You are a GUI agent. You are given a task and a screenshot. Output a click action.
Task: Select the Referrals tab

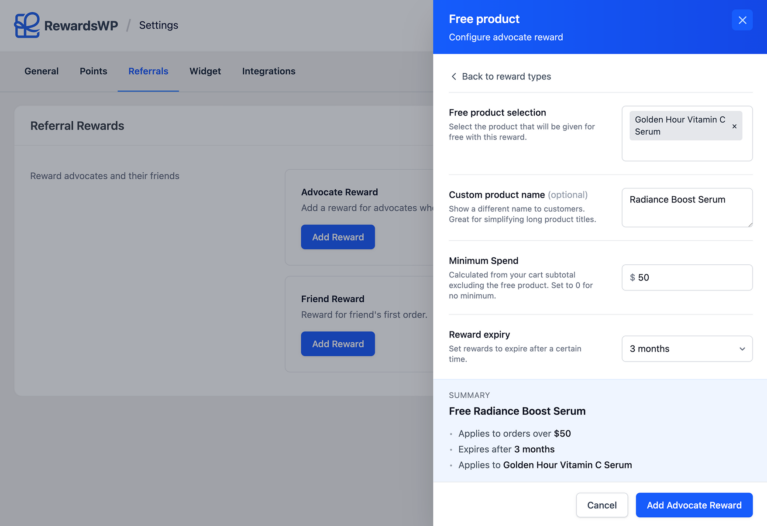pyautogui.click(x=148, y=71)
